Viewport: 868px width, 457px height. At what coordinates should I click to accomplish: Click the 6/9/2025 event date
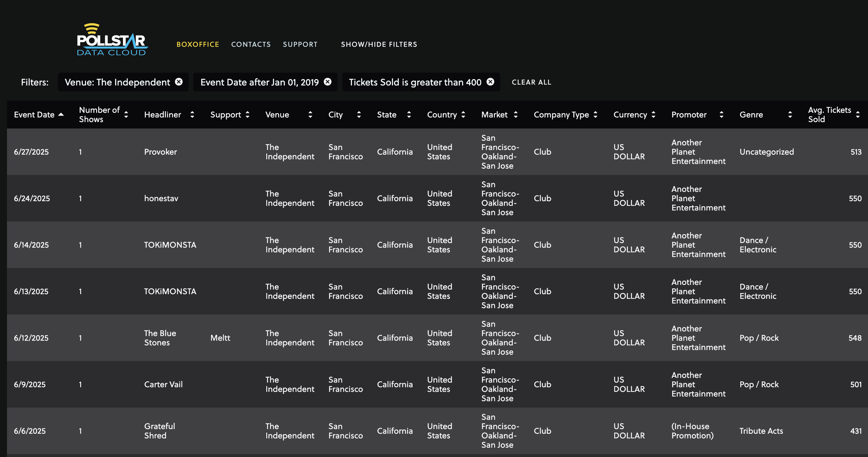coord(30,384)
